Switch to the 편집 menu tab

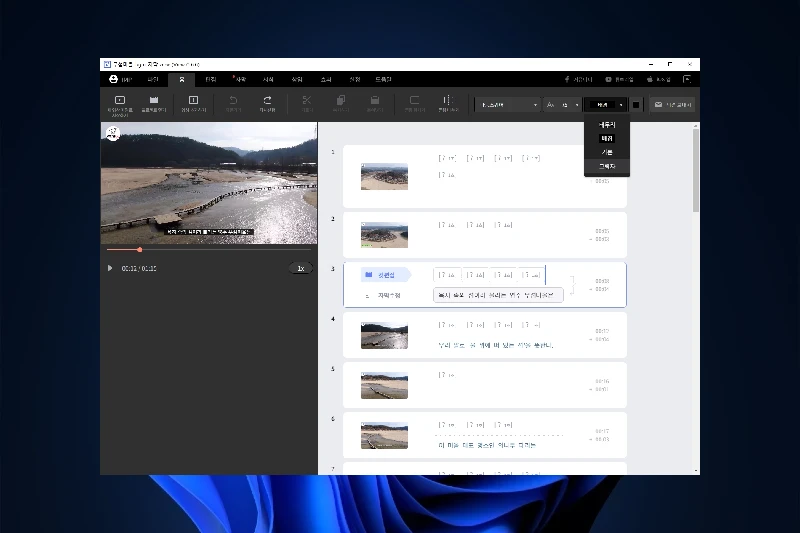coord(210,78)
